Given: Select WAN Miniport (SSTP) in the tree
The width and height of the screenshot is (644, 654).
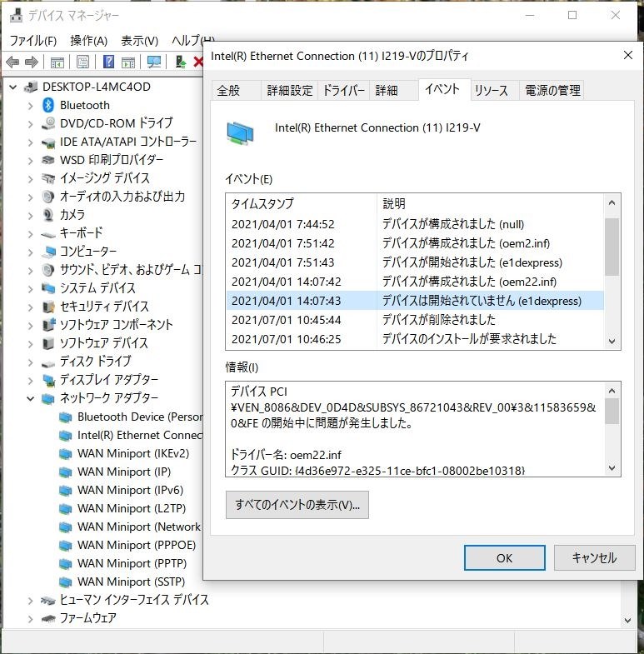Looking at the screenshot, I should pos(131,582).
